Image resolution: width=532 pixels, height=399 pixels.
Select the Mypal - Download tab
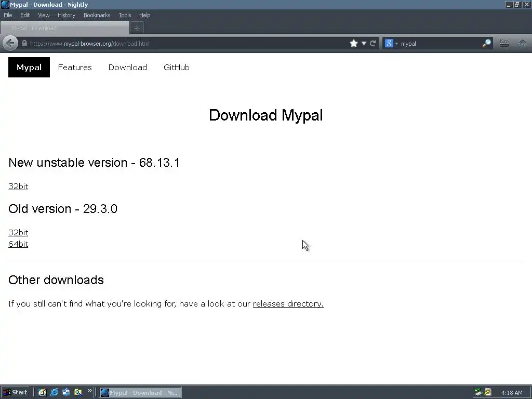65,28
